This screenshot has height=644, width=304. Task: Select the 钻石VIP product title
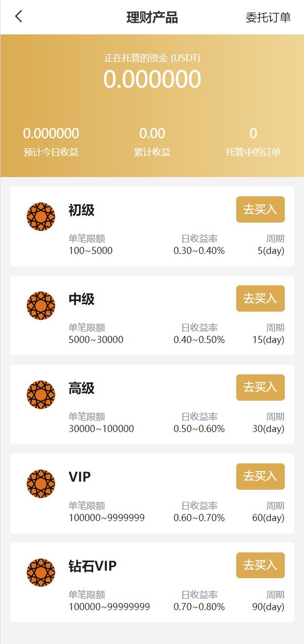pos(93,566)
